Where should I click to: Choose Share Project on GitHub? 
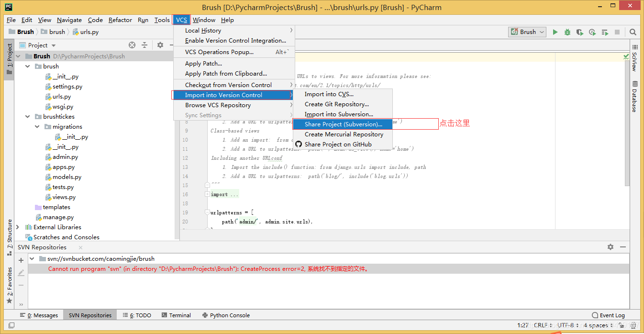(x=343, y=144)
